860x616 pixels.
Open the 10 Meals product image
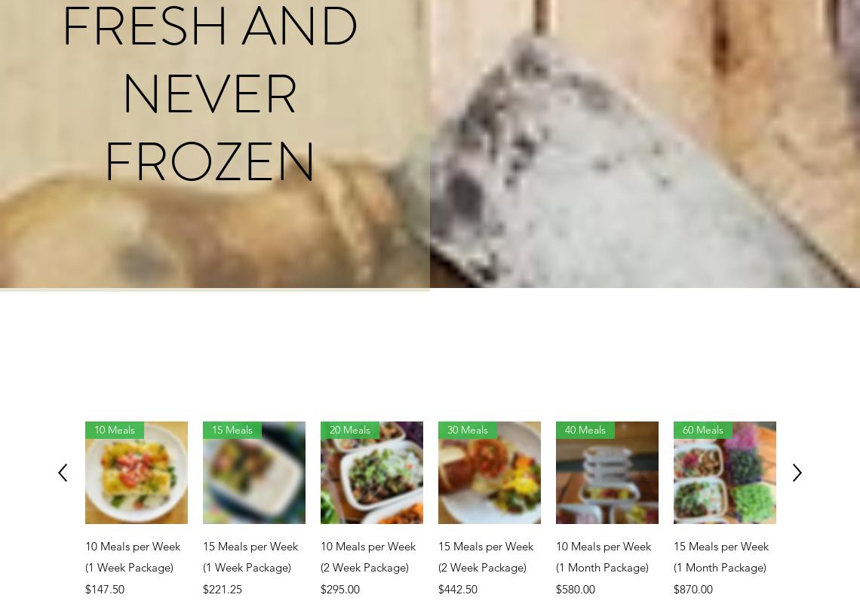137,473
